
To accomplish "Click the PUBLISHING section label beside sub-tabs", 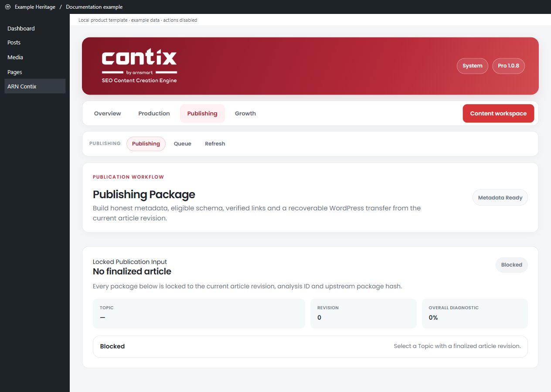I will (105, 143).
